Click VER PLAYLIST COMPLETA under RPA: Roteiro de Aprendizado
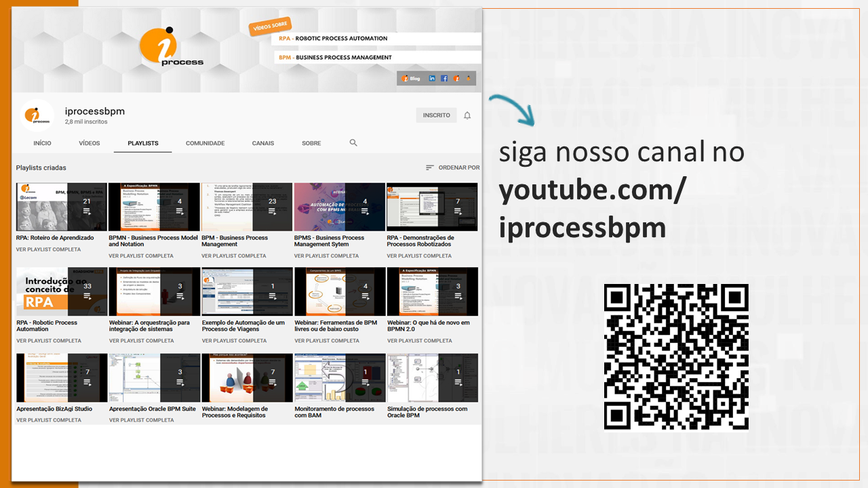The width and height of the screenshot is (868, 488). pos(48,249)
